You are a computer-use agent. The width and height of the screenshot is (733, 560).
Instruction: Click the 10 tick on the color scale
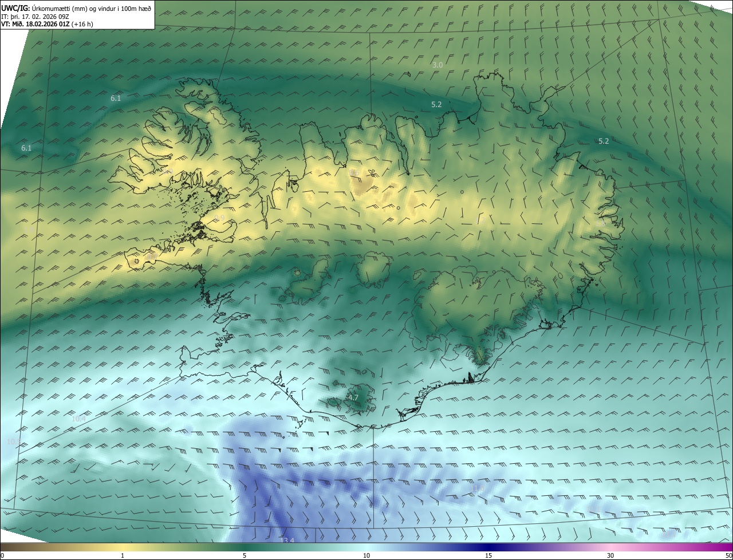[366, 555]
